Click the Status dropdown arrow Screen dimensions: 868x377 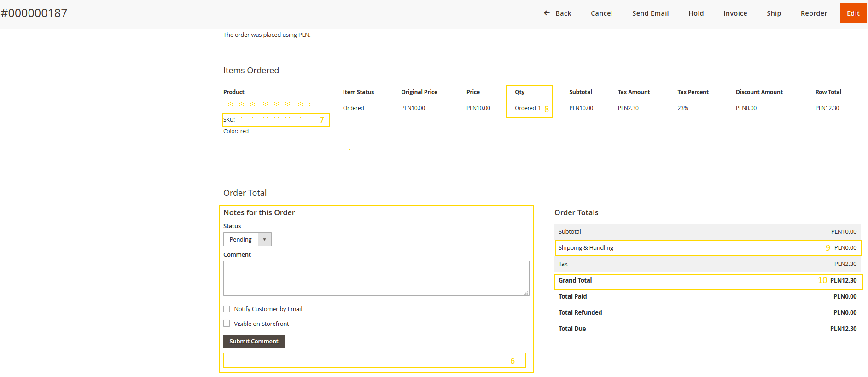click(265, 239)
